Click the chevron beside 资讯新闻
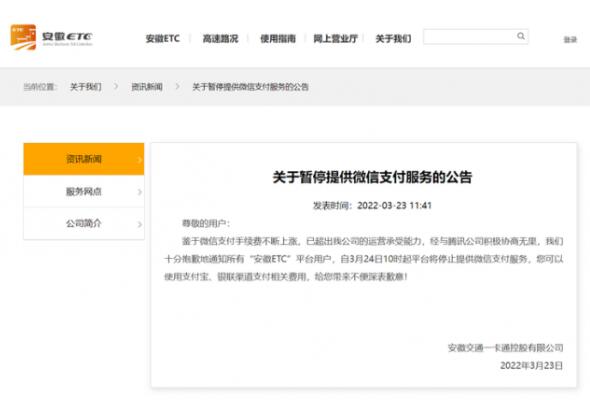The image size is (590, 400). (140, 160)
